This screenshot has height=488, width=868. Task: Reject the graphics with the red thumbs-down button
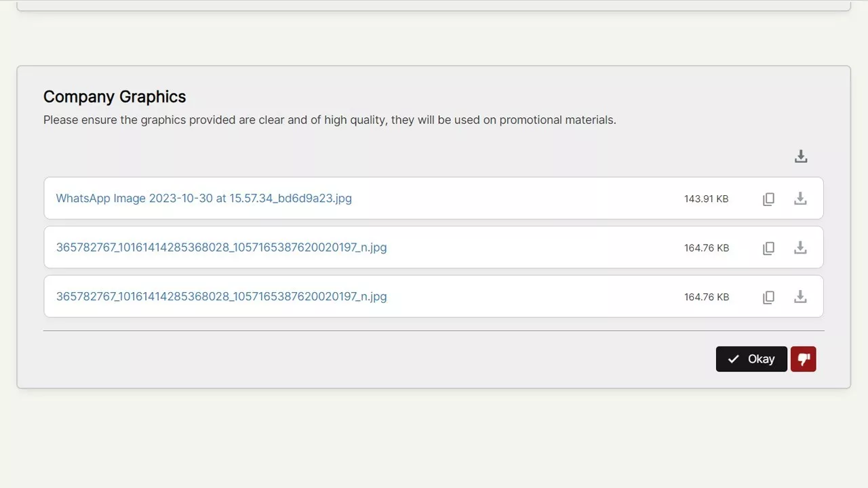click(x=803, y=359)
